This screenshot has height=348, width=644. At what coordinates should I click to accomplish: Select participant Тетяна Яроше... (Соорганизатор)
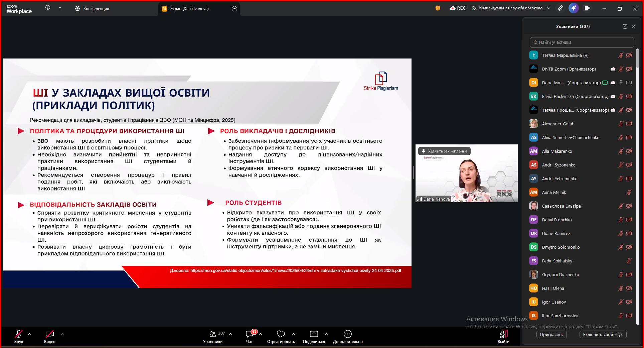point(581,110)
